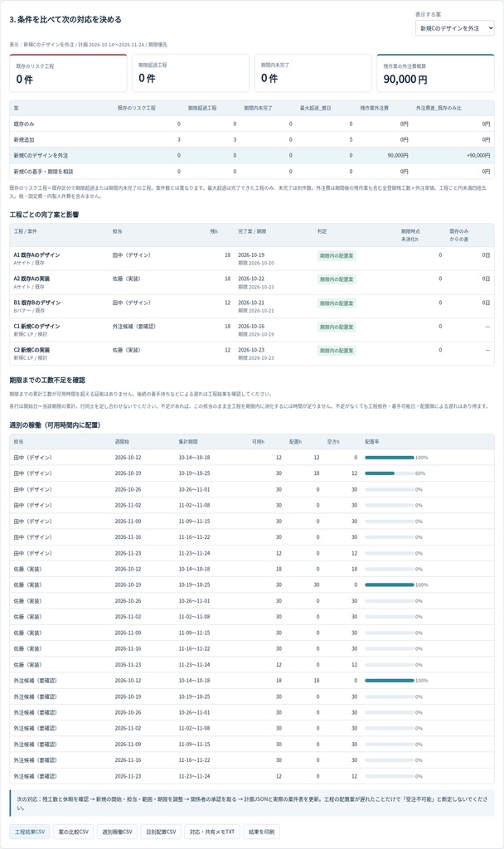The height and width of the screenshot is (849, 504).
Task: Click 期限内の配置案 badge for C2 新規Cの実装
Action: pos(337,351)
